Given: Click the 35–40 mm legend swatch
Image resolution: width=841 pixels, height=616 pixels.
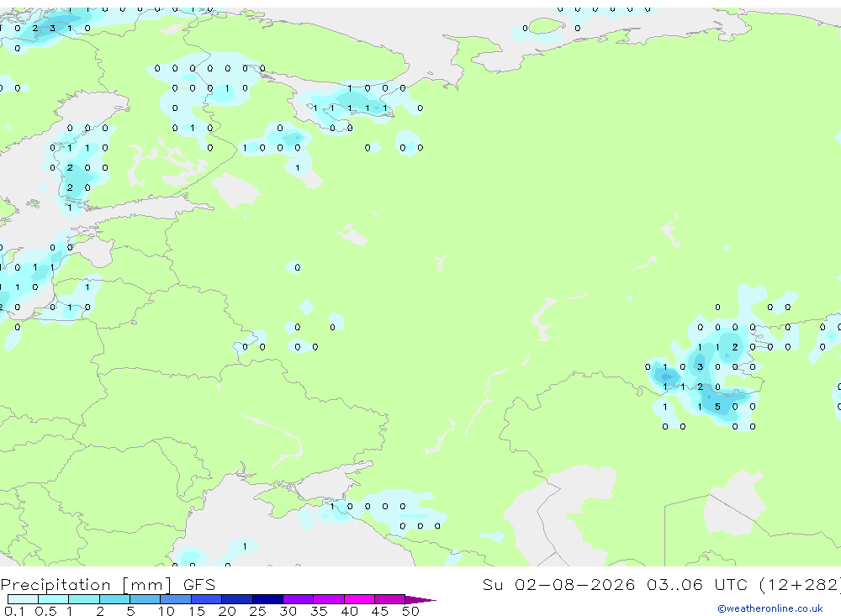Looking at the screenshot, I should [x=329, y=599].
